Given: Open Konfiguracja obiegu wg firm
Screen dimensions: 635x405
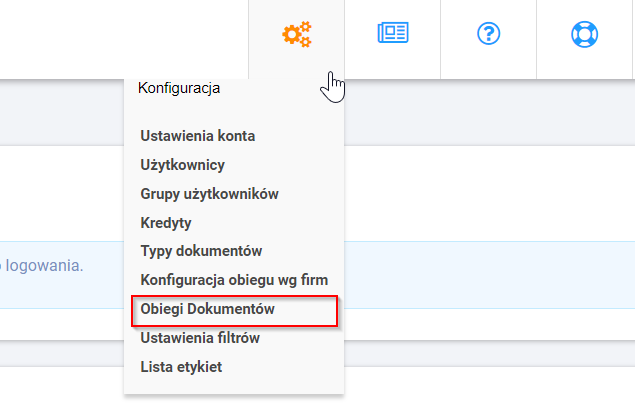Looking at the screenshot, I should click(234, 280).
